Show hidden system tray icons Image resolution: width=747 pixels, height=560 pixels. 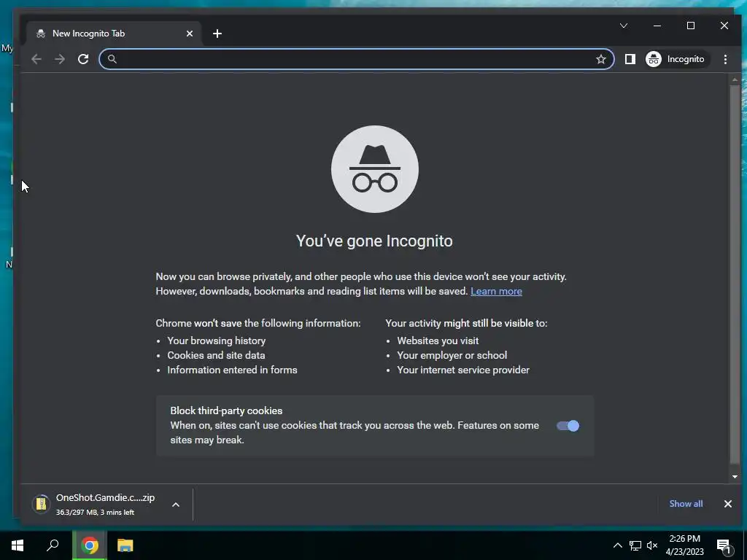tap(617, 545)
